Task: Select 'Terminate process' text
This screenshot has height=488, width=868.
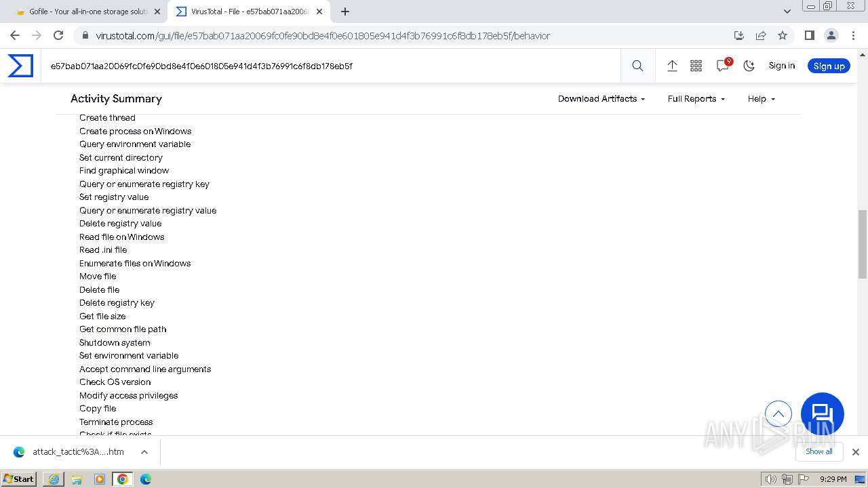Action: click(x=116, y=422)
